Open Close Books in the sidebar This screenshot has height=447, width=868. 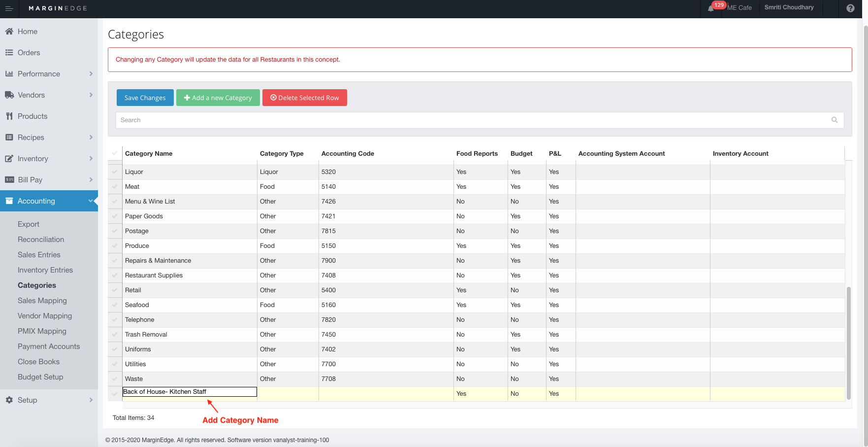(x=38, y=362)
